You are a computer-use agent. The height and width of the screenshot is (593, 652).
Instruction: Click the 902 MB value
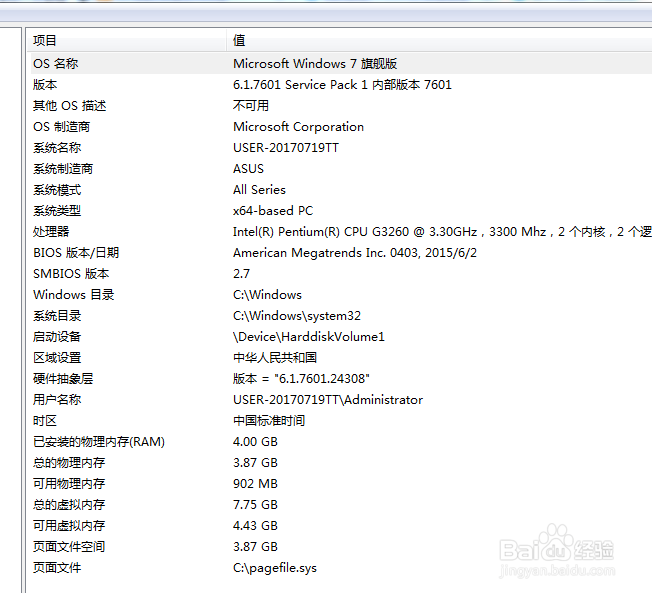255,484
